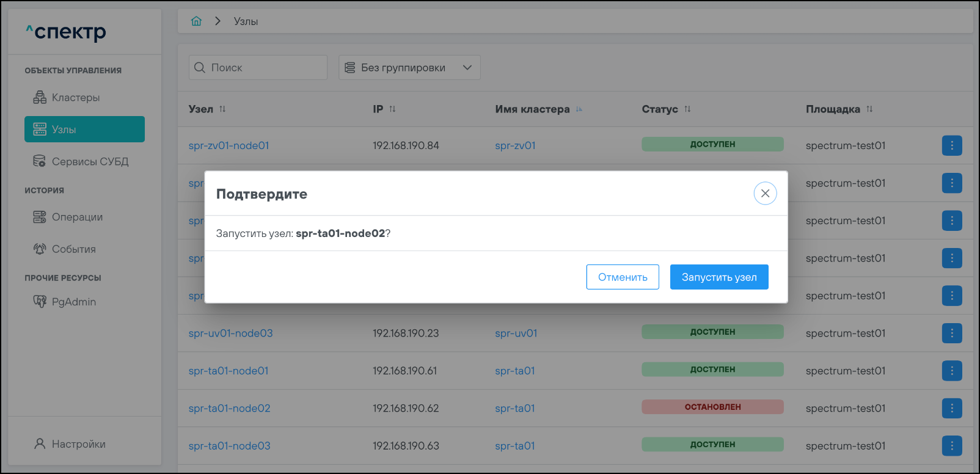Screen dimensions: 980x474
Task: Open actions menu for spr-ta01-node02 row
Action: 951,408
